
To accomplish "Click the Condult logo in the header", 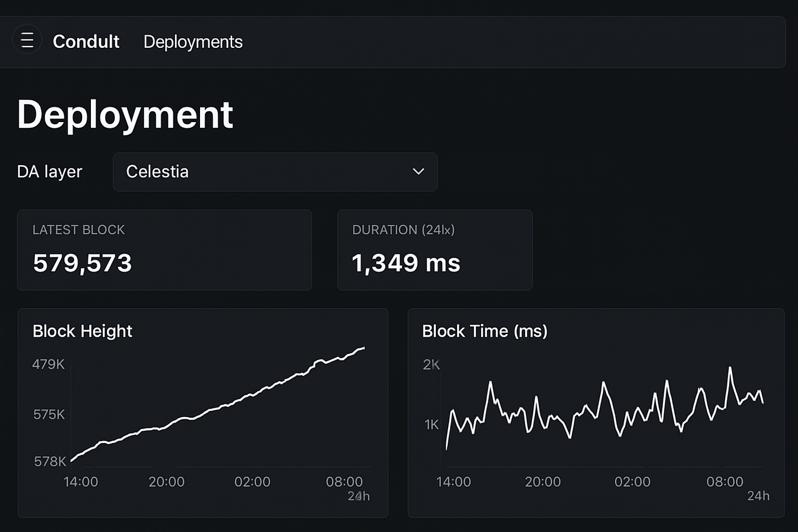I will pos(85,42).
